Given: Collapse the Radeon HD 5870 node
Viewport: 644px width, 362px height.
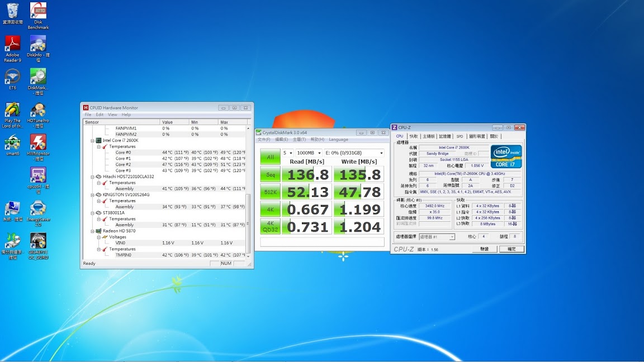Looking at the screenshot, I should 92,231.
